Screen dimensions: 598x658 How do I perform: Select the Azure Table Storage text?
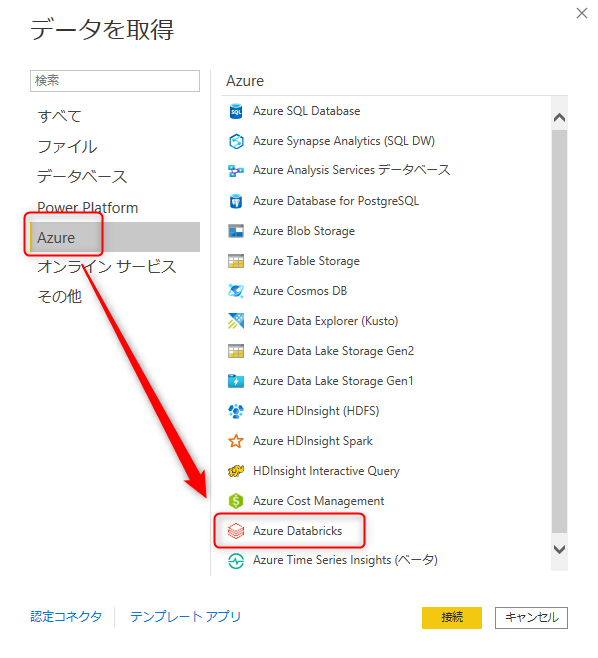point(306,261)
